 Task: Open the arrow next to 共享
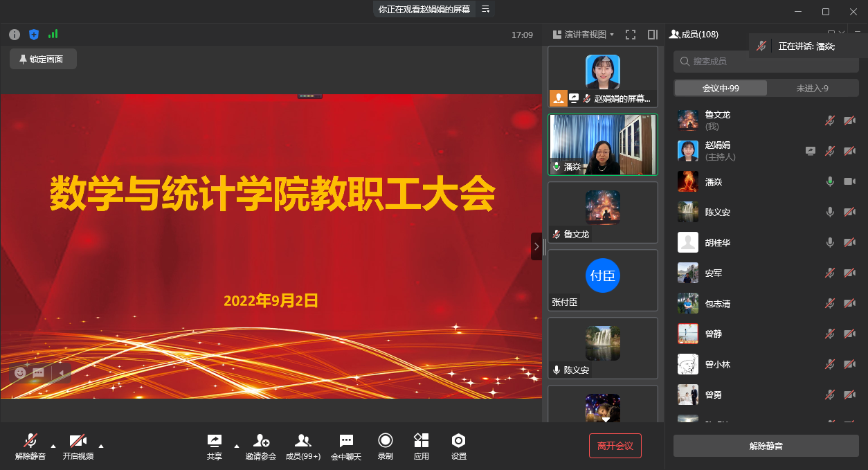(236, 446)
